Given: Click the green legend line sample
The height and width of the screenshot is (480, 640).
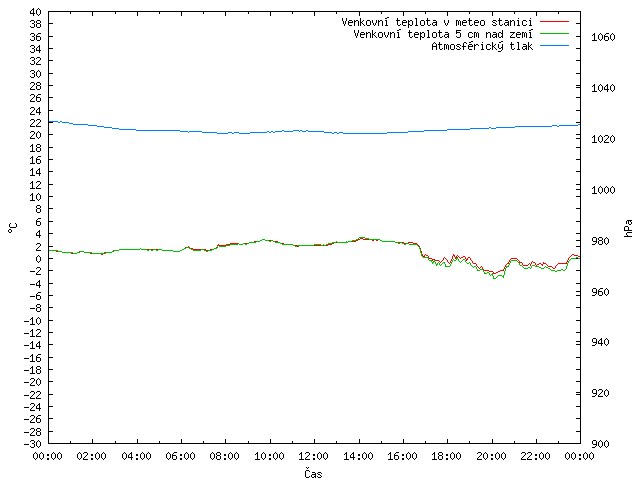Looking at the screenshot, I should click(x=554, y=33).
